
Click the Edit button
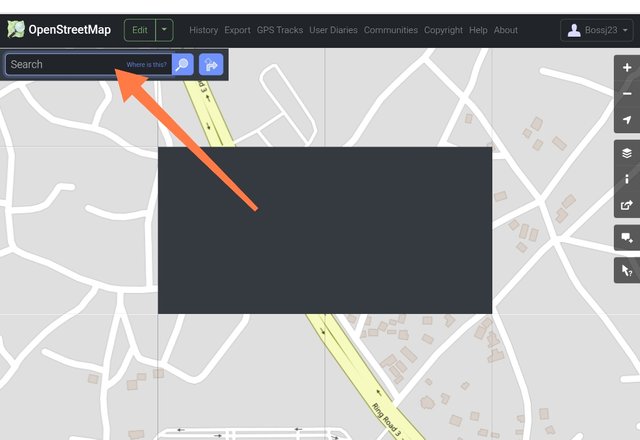(140, 30)
